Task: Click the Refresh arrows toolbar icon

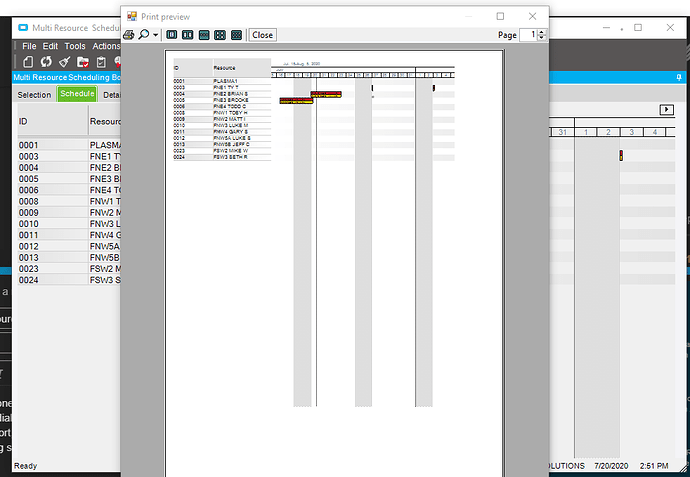Action: (46, 62)
